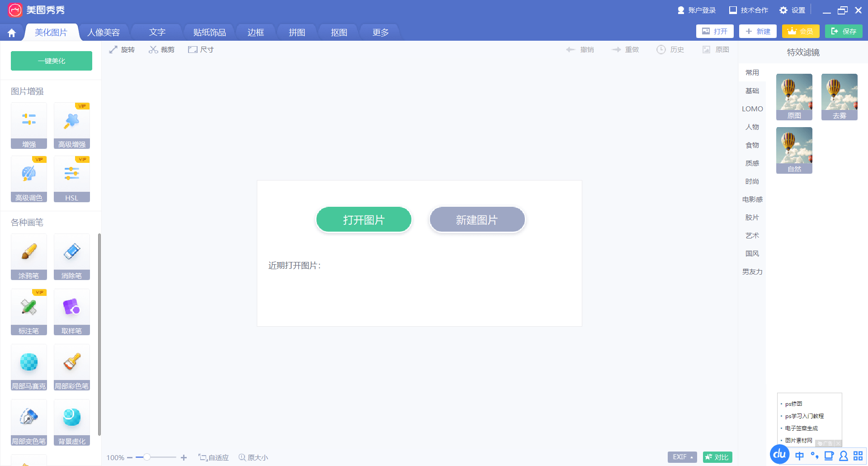The height and width of the screenshot is (466, 868).
Task: Open the 贴纸饰品 stickers tab
Action: (x=209, y=33)
